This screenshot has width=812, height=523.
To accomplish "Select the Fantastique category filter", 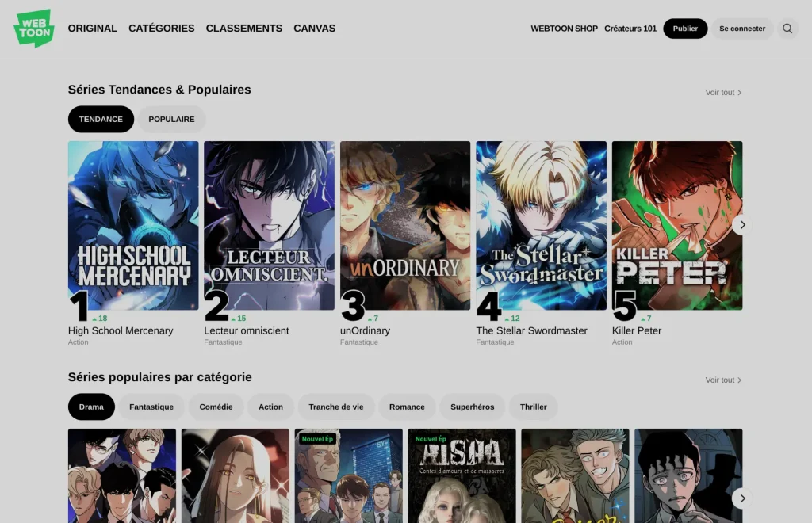I will tap(151, 407).
